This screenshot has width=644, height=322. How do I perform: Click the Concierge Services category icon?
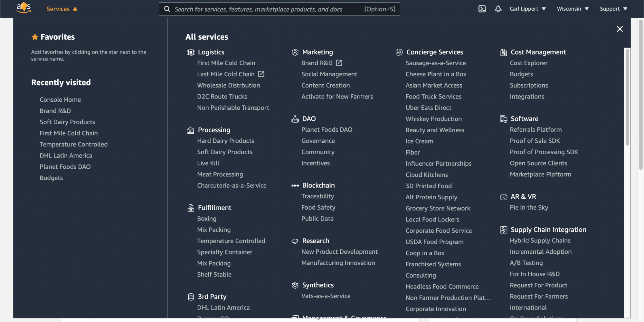click(x=399, y=52)
